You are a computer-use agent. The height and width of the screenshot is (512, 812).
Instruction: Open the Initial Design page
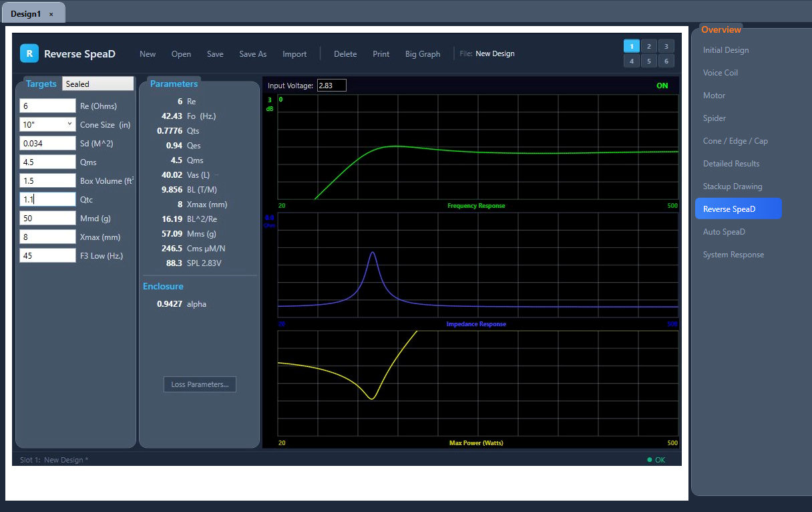[726, 50]
